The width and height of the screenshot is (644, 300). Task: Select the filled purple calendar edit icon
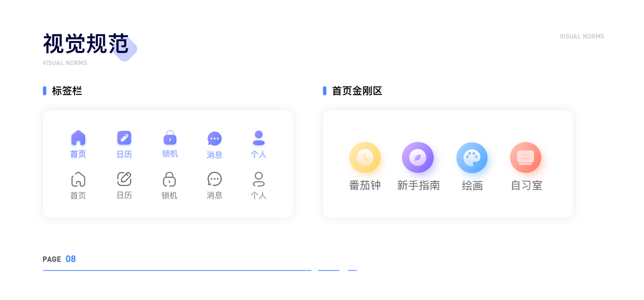(124, 137)
